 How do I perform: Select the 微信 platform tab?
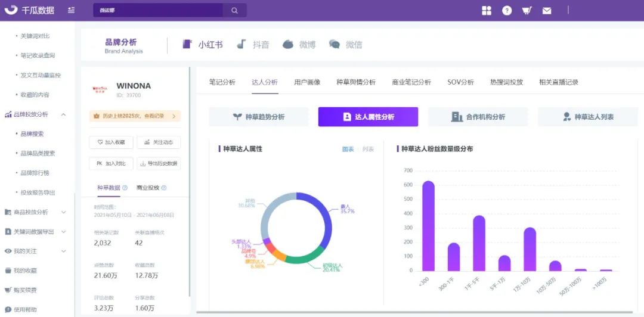[345, 45]
